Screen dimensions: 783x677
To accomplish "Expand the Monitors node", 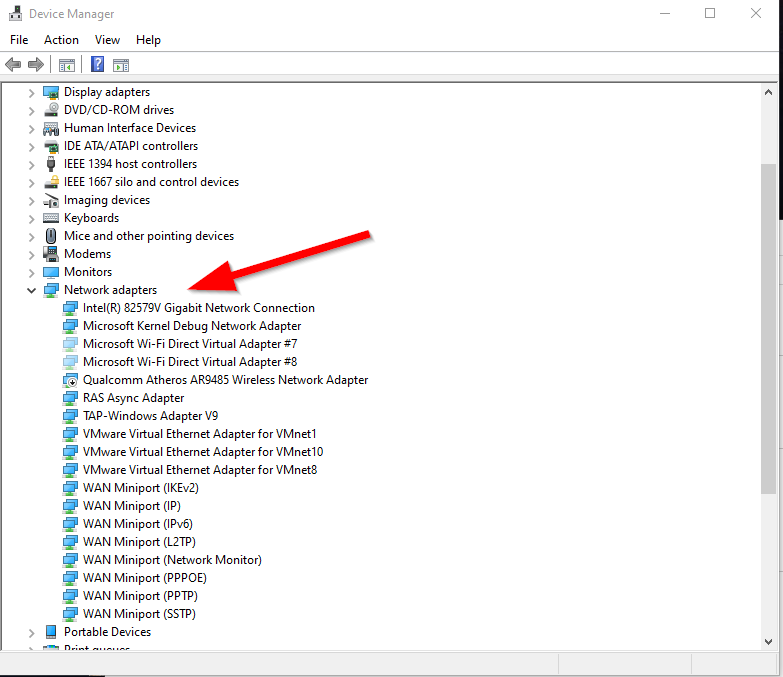I will pyautogui.click(x=31, y=273).
